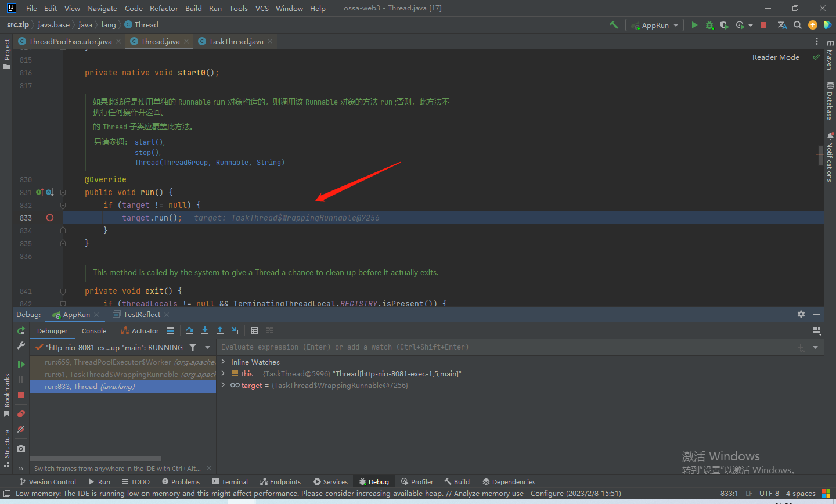Open the Problems tool window

pos(181,482)
